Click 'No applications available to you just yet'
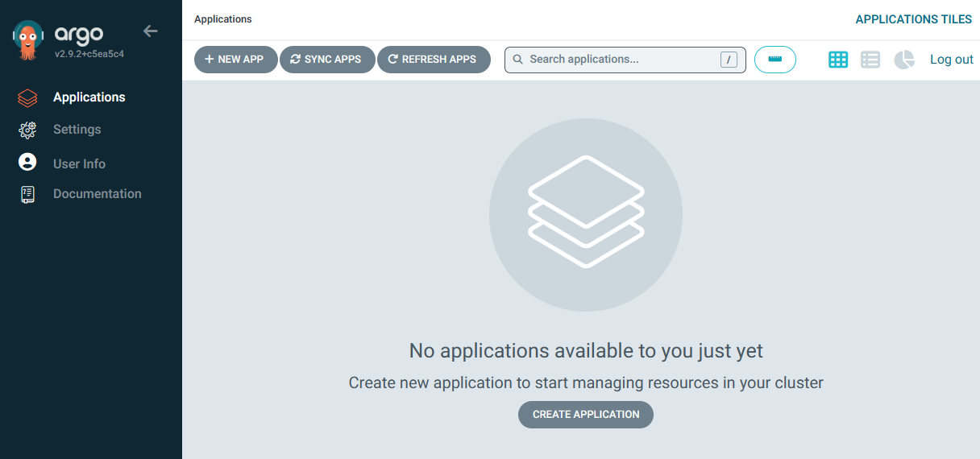The width and height of the screenshot is (980, 459). click(x=586, y=351)
